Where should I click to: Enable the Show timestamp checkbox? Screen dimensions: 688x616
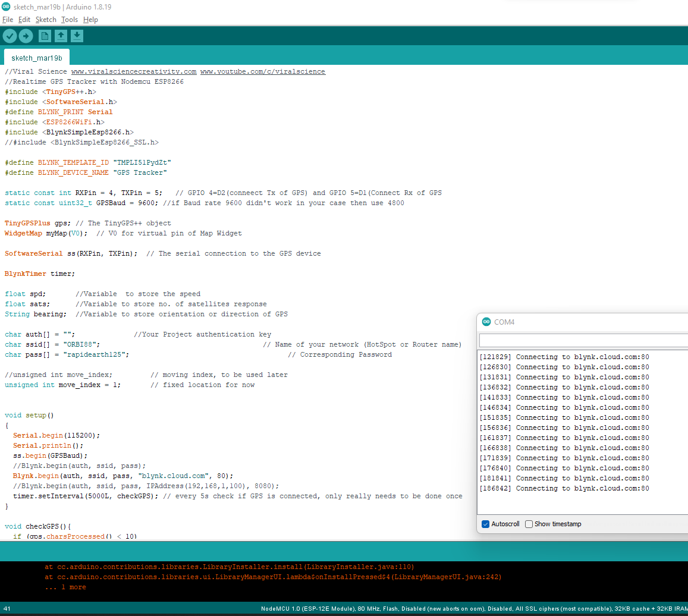(529, 524)
